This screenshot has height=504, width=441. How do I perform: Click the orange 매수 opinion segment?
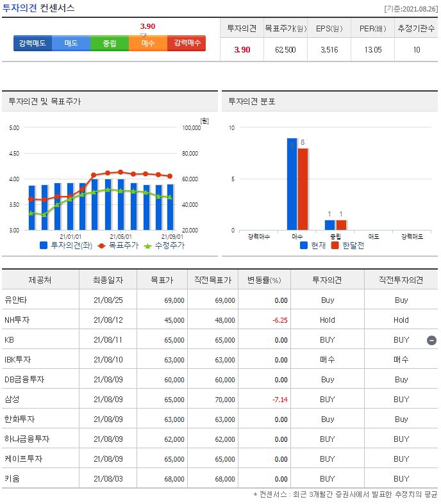pyautogui.click(x=148, y=43)
